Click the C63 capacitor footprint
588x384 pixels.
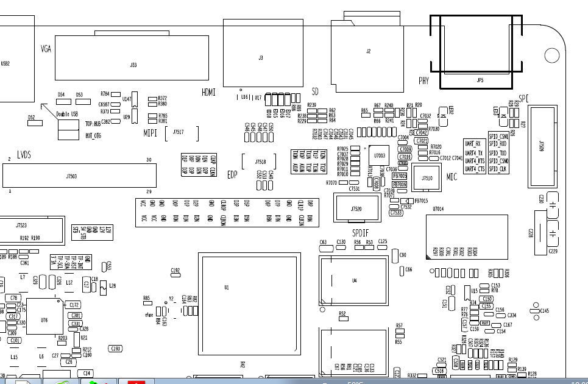coord(326,248)
